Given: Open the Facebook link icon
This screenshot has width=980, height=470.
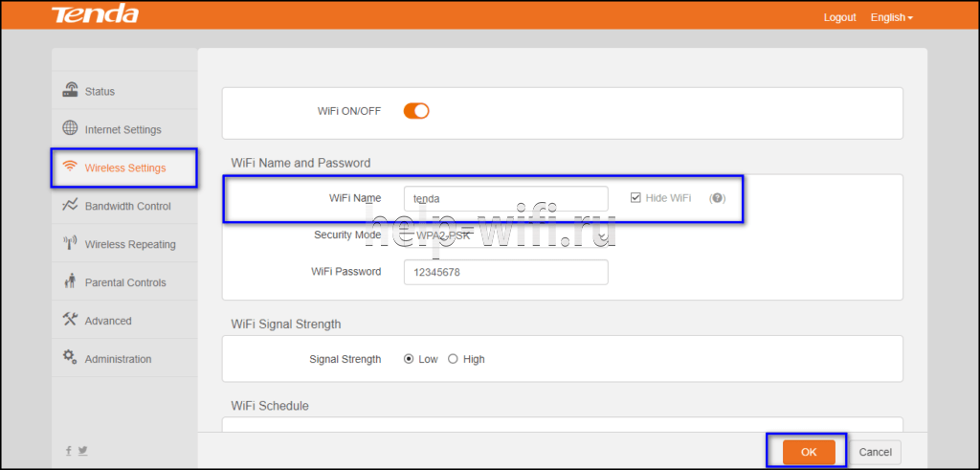Looking at the screenshot, I should tap(68, 450).
